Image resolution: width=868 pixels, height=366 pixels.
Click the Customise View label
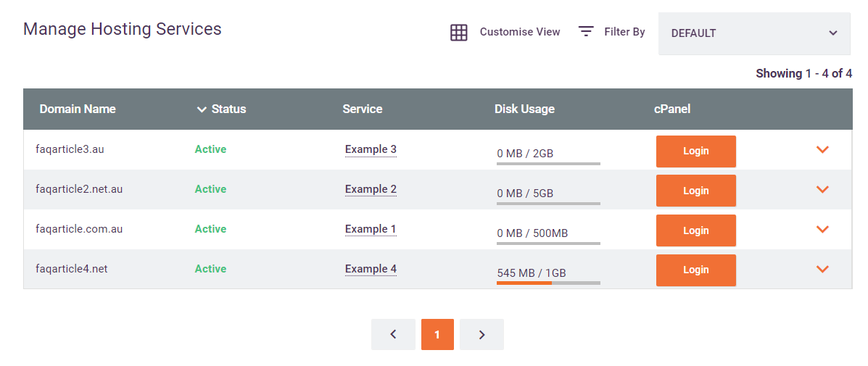520,32
